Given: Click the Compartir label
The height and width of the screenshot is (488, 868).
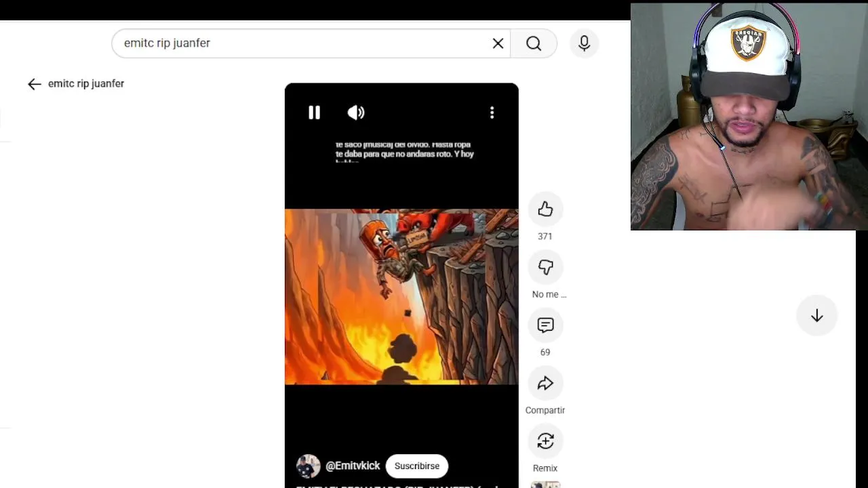Looking at the screenshot, I should click(x=545, y=410).
